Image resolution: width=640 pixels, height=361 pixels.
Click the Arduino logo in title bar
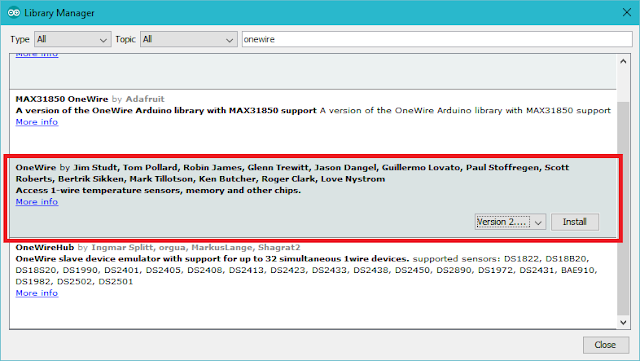[x=13, y=13]
